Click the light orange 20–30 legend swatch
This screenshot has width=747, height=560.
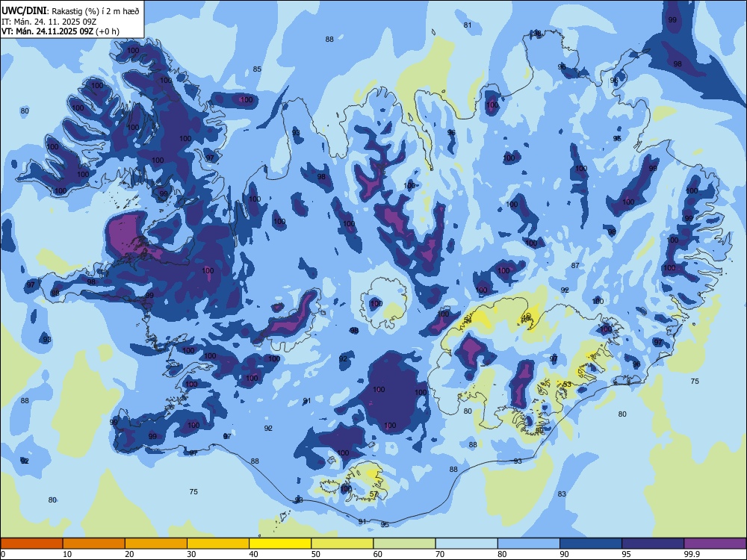click(156, 544)
